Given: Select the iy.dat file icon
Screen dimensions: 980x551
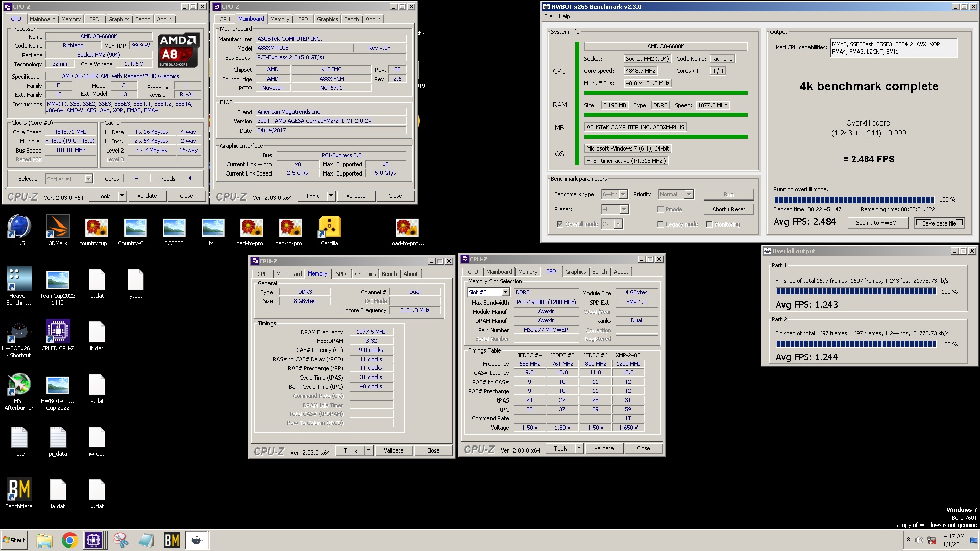Looking at the screenshot, I should (x=135, y=284).
